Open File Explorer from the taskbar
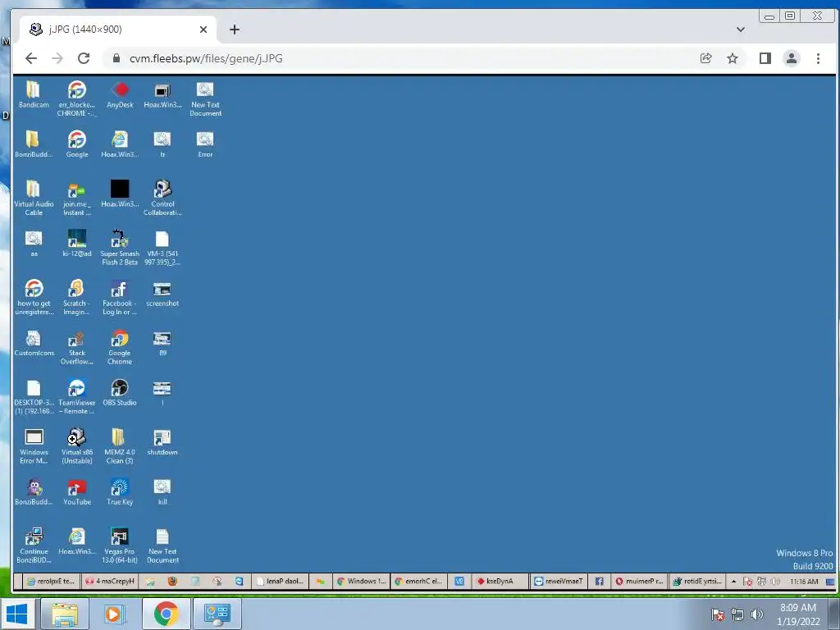This screenshot has height=630, width=840. 64,614
